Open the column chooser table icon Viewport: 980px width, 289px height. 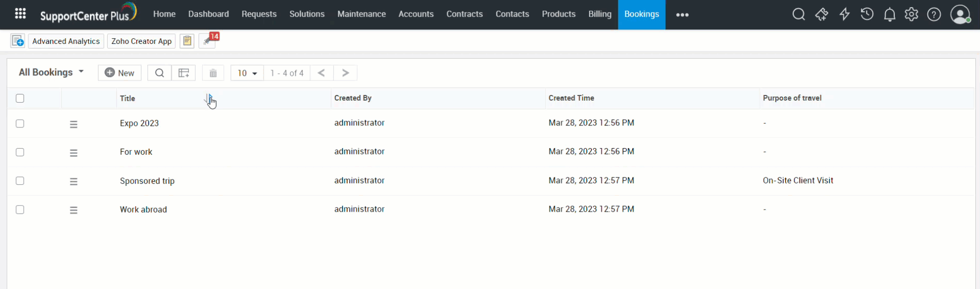tap(184, 73)
